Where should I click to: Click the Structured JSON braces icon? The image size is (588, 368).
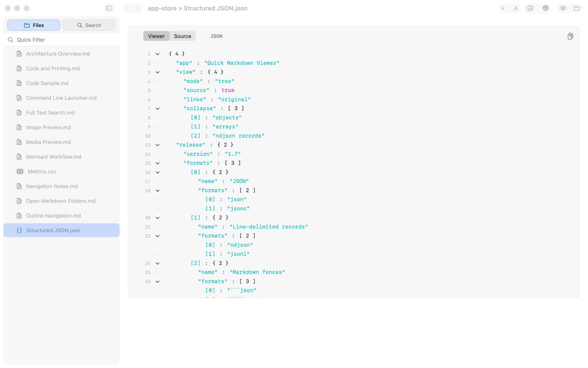click(x=19, y=230)
